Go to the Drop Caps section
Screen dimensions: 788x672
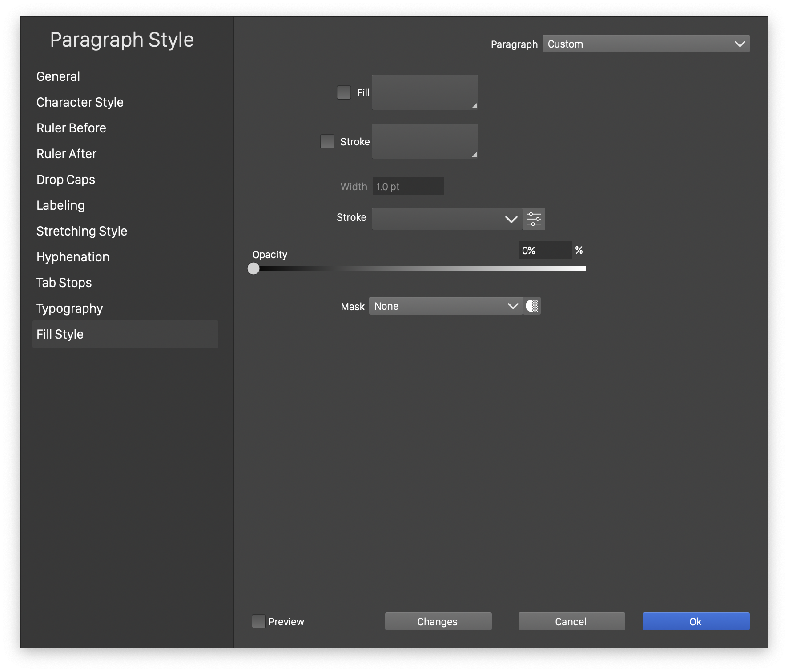coord(66,180)
